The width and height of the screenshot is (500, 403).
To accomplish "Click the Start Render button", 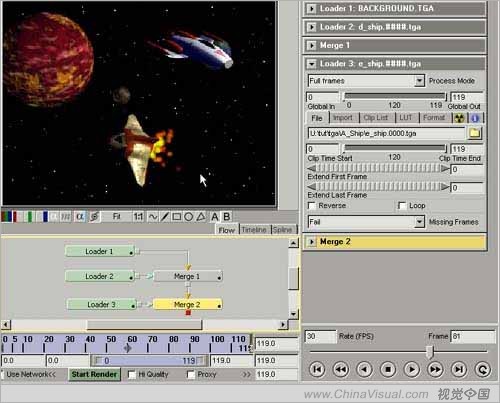I will 94,374.
